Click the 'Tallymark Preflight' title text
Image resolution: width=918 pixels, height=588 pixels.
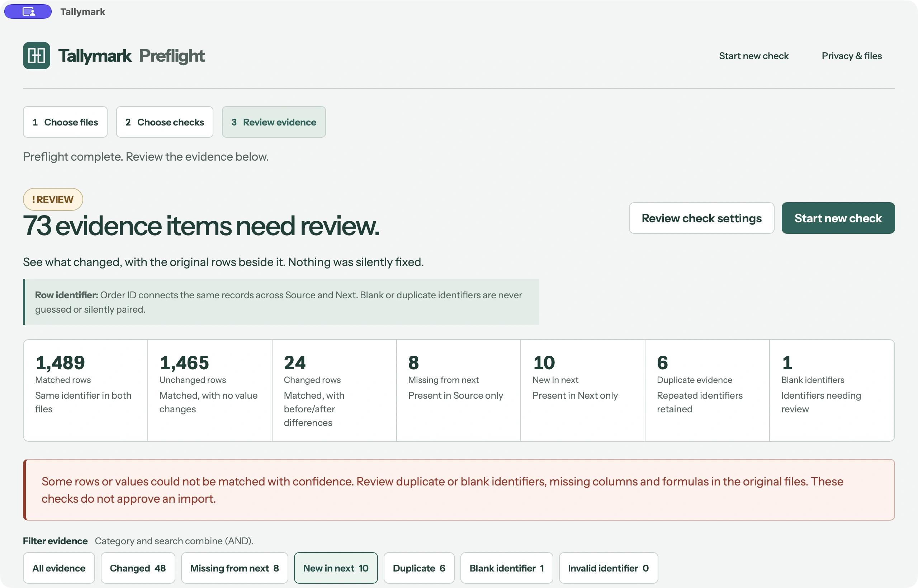(131, 56)
